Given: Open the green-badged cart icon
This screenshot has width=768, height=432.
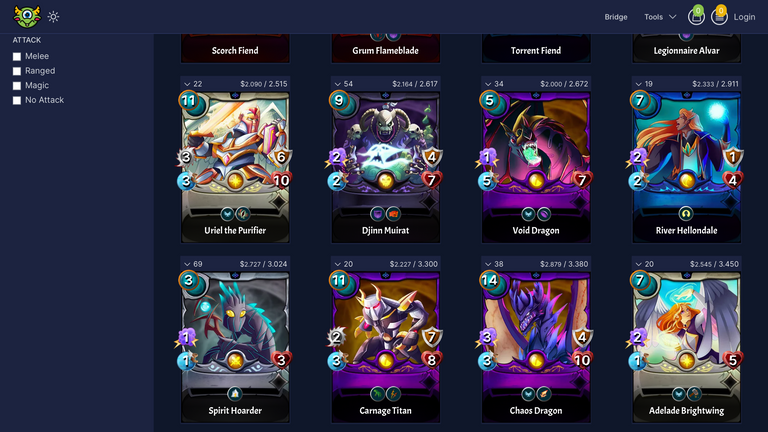Looking at the screenshot, I should pyautogui.click(x=696, y=16).
